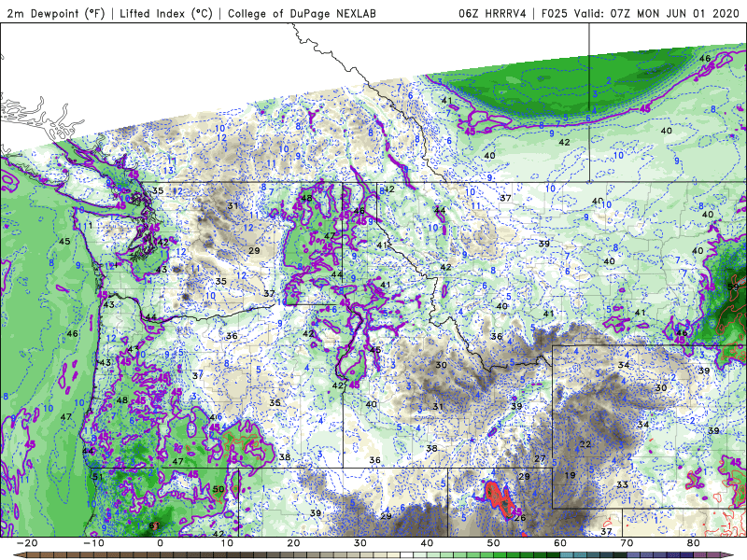Click the "19" dewpoint value on the map
The image size is (747, 560).
tap(570, 475)
